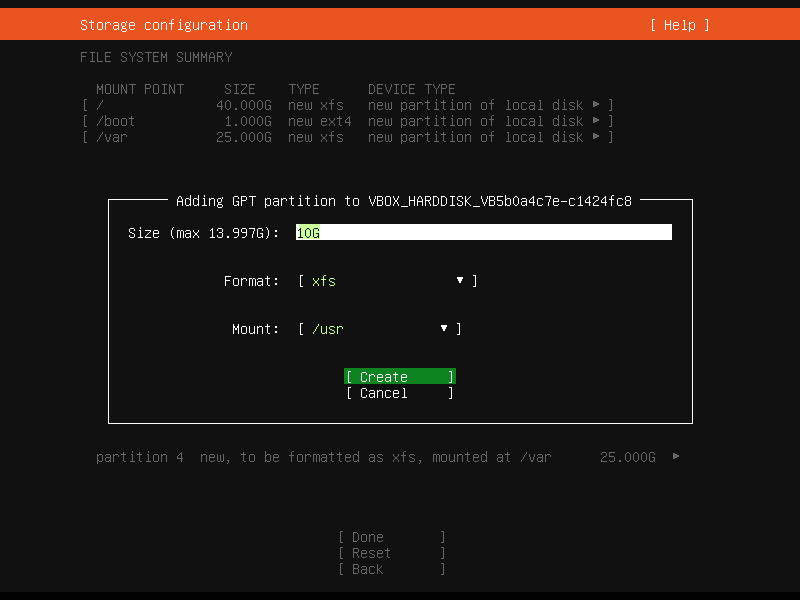The image size is (800, 600).
Task: Click the Create button
Action: click(x=399, y=376)
